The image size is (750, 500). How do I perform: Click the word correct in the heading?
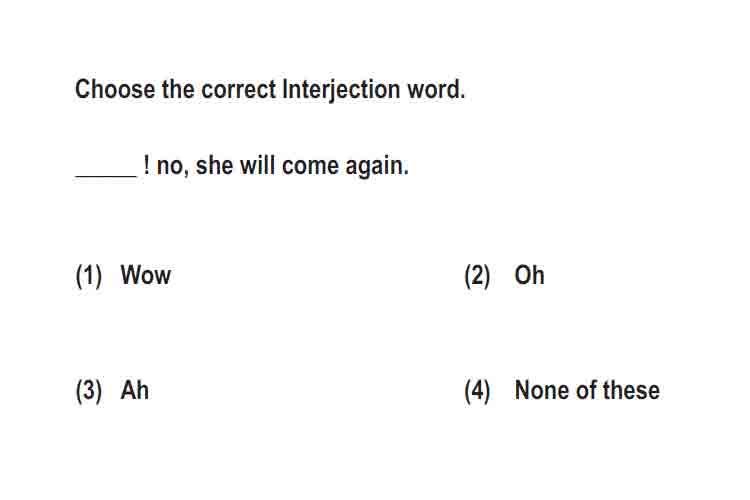[x=239, y=90]
